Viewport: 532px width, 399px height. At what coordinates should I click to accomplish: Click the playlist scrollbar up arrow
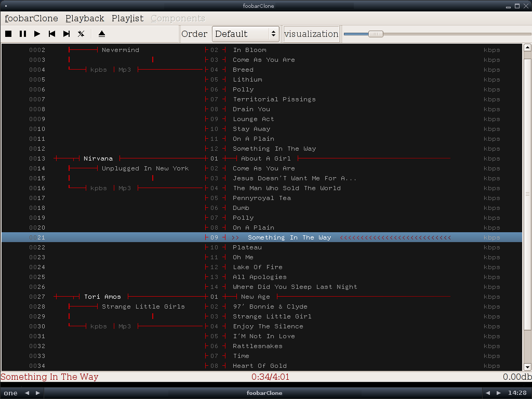pos(527,47)
